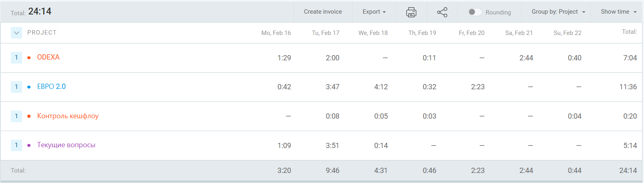Click the PROJECT column header
The image size is (644, 183).
pyautogui.click(x=42, y=33)
